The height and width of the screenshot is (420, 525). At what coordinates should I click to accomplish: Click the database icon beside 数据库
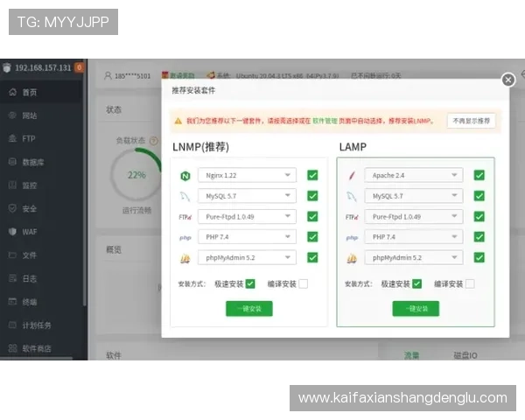tap(12, 162)
